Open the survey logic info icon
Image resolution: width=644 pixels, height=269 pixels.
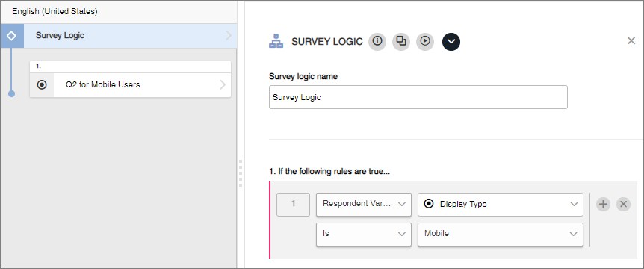coord(377,41)
